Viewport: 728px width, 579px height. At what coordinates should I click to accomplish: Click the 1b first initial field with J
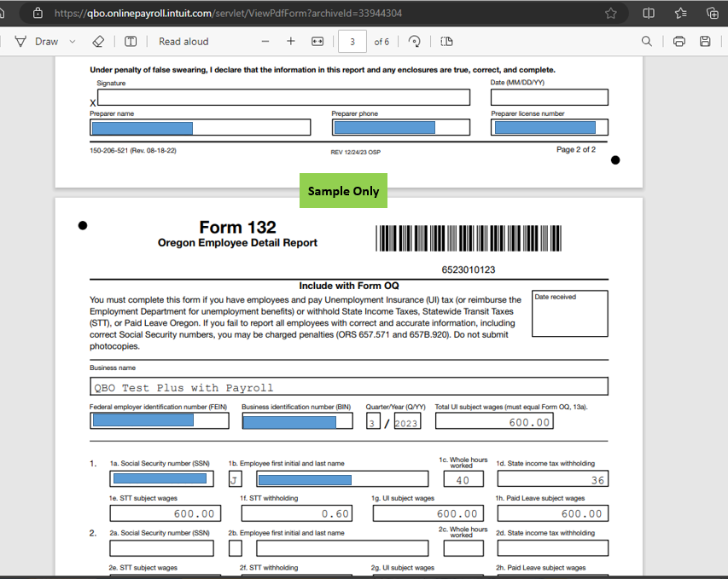tap(235, 478)
